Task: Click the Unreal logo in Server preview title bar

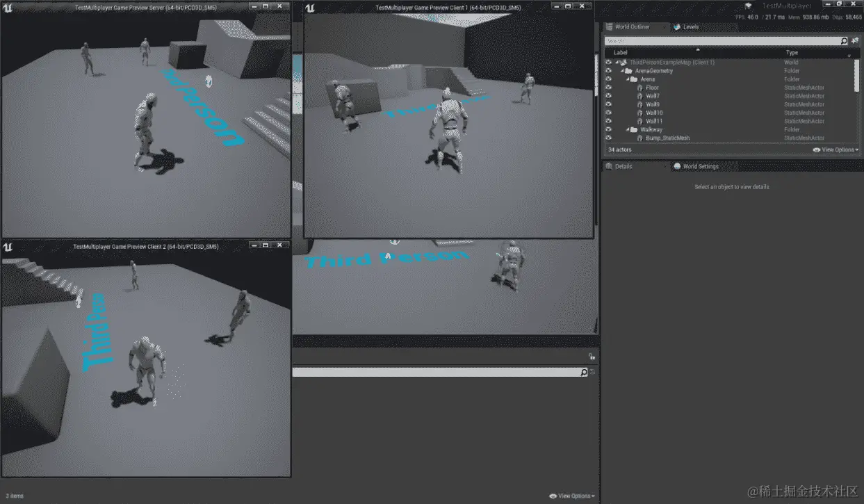Action: (8, 7)
